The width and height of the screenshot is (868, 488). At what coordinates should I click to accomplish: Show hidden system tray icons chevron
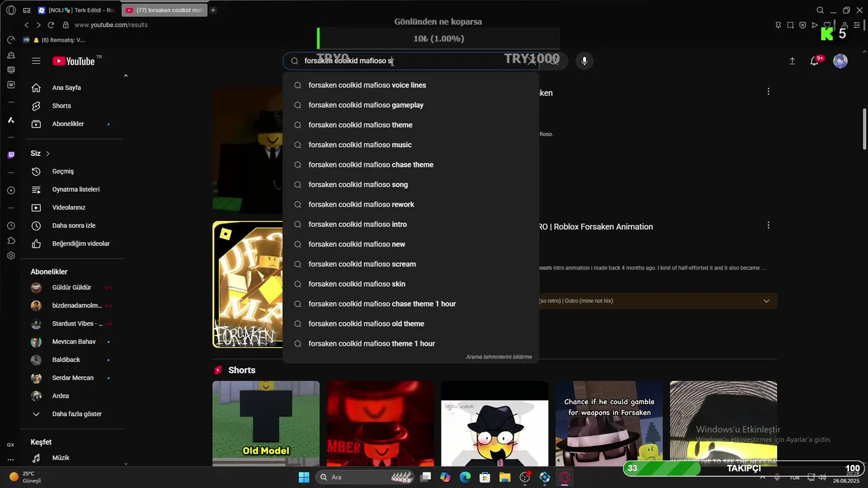tap(763, 477)
